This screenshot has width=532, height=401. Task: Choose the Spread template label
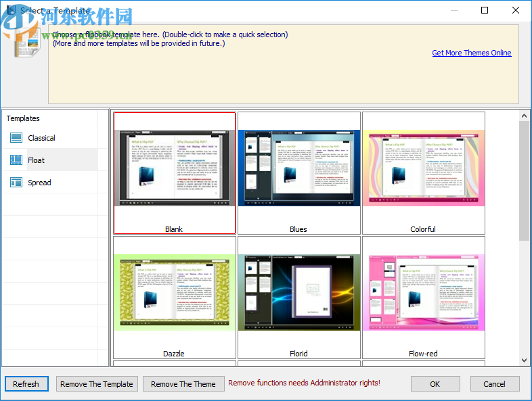pos(39,183)
